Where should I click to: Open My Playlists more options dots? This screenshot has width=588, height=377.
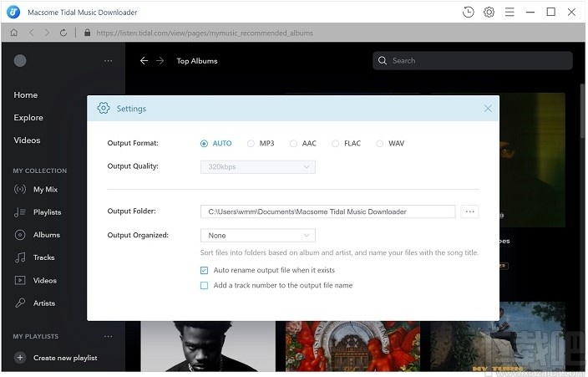click(109, 336)
